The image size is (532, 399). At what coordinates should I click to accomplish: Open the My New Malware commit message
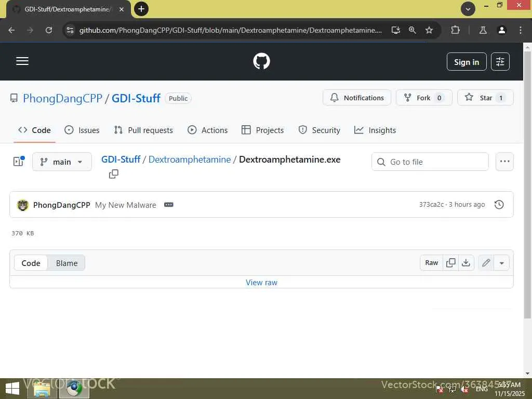126,205
